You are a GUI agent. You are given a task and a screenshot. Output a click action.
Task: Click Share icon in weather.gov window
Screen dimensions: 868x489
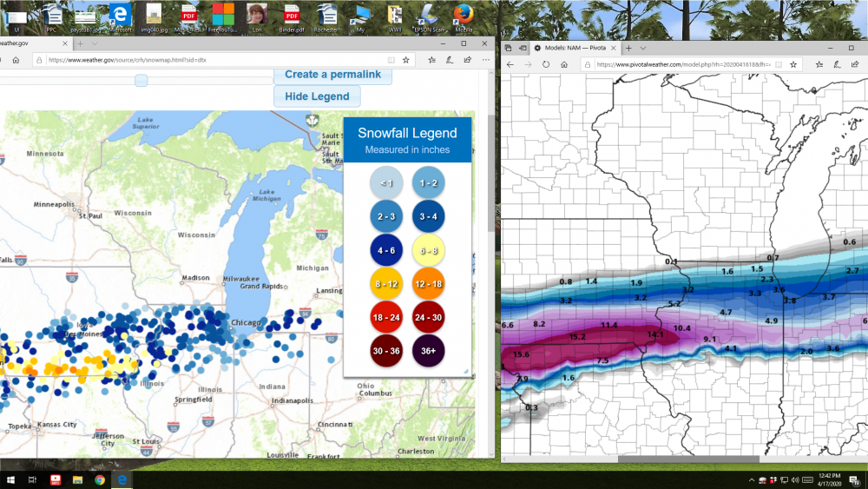point(468,60)
